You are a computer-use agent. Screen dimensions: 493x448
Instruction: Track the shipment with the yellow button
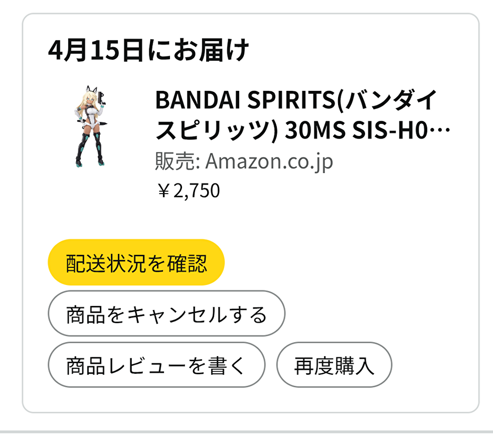136,262
